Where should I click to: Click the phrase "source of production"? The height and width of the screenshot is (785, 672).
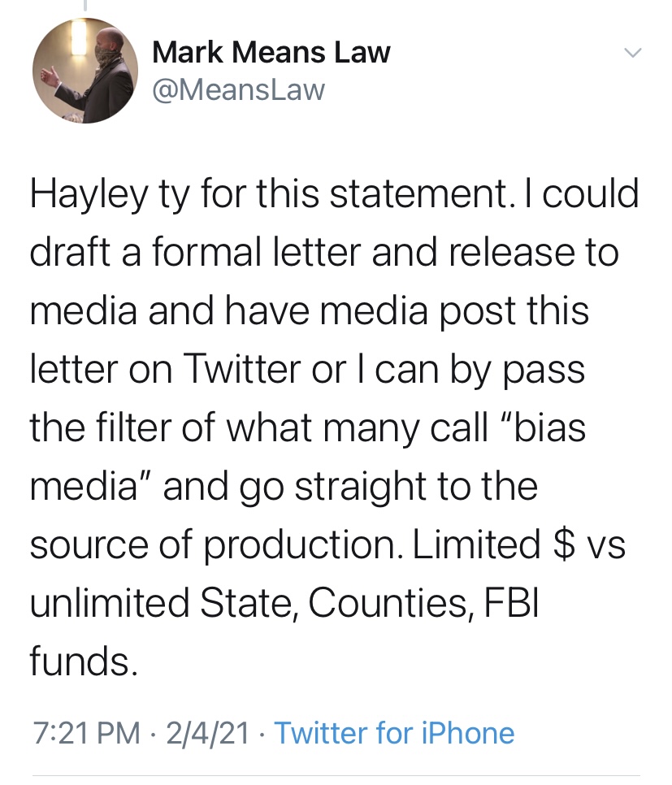pos(213,544)
